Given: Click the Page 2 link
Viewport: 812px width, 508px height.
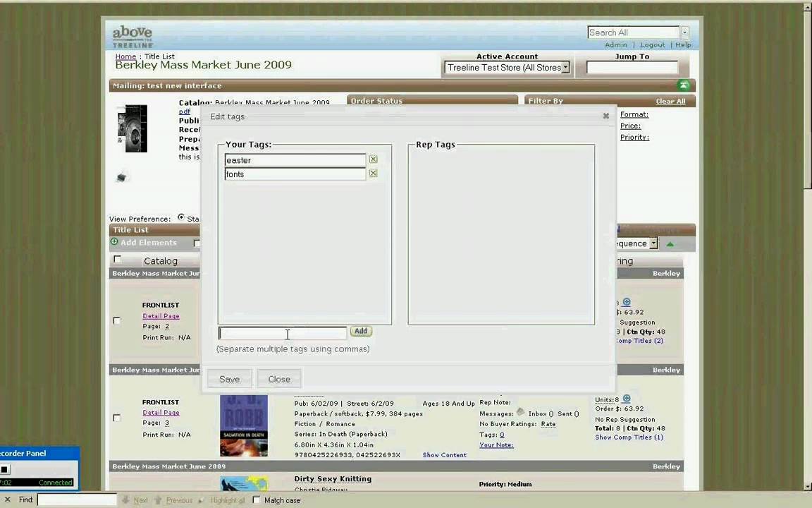Looking at the screenshot, I should tap(167, 327).
